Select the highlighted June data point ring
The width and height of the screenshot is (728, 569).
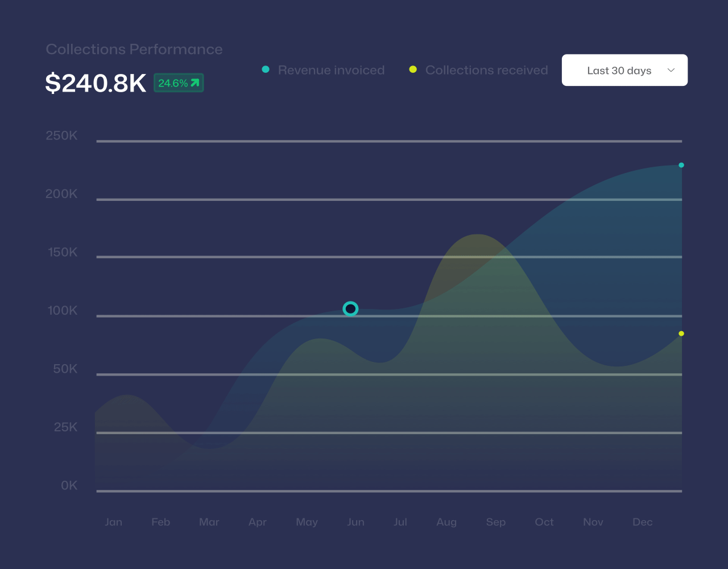click(x=351, y=309)
